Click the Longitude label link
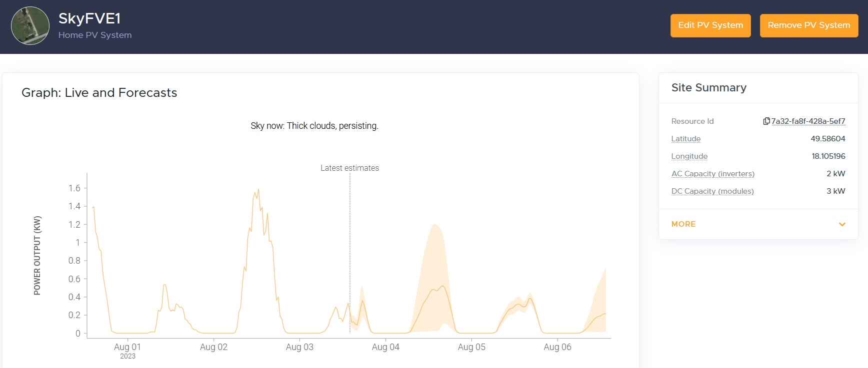This screenshot has width=868, height=368. coord(689,156)
